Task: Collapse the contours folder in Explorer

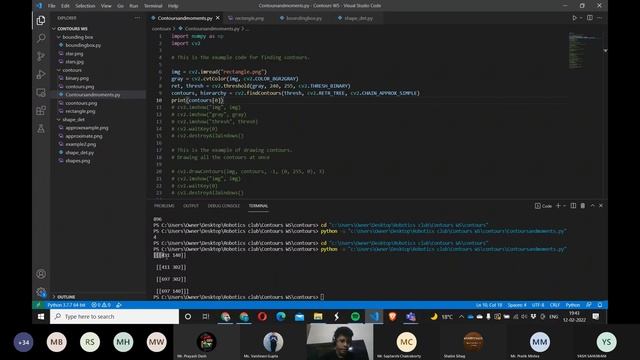Action: tap(72, 70)
